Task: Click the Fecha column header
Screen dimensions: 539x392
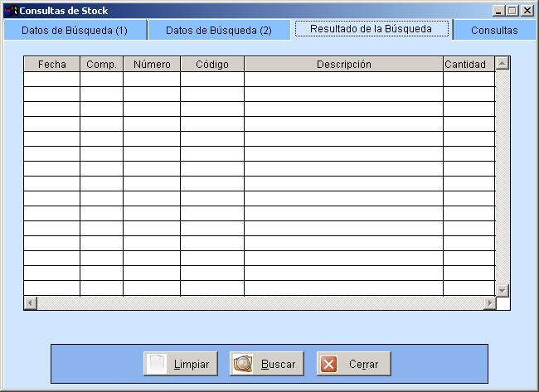Action: coord(51,65)
